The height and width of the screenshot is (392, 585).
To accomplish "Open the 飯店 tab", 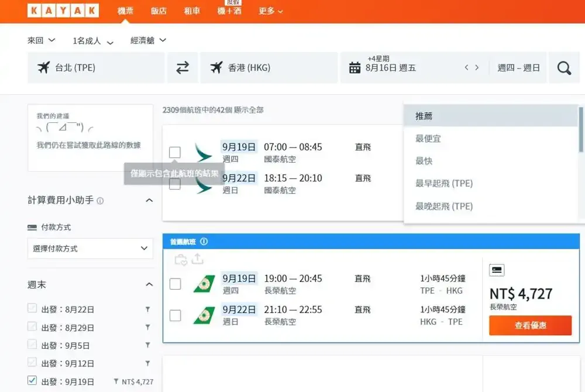I will coord(159,11).
